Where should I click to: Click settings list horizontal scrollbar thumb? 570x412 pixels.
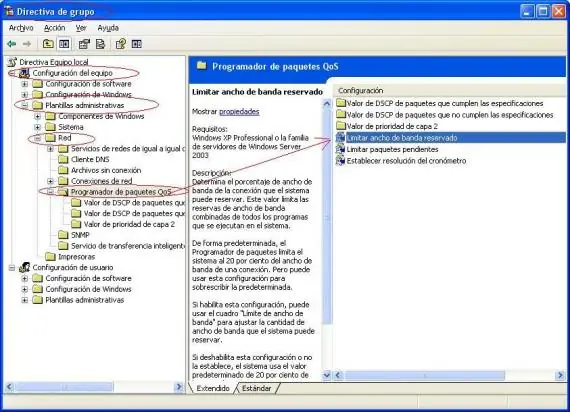click(x=425, y=375)
